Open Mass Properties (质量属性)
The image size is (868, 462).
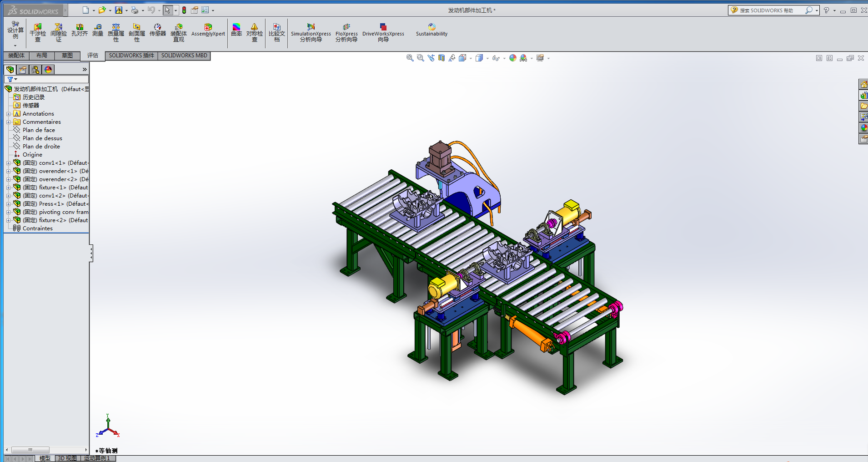tap(116, 33)
